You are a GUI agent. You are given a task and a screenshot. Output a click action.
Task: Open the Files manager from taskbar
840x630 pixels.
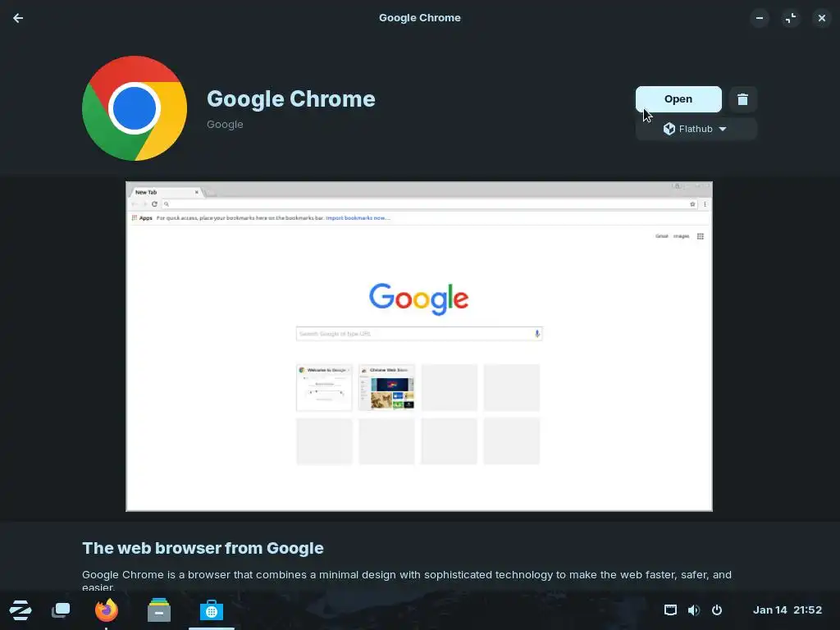pyautogui.click(x=159, y=609)
